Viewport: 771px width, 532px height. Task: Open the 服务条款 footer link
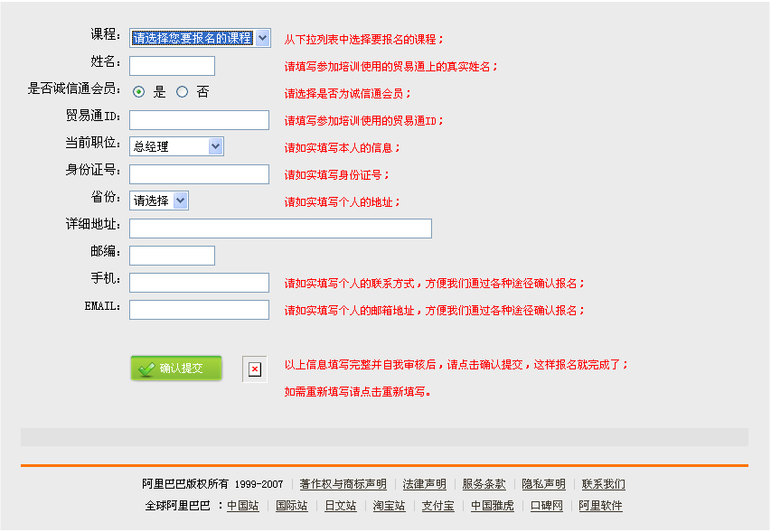484,484
